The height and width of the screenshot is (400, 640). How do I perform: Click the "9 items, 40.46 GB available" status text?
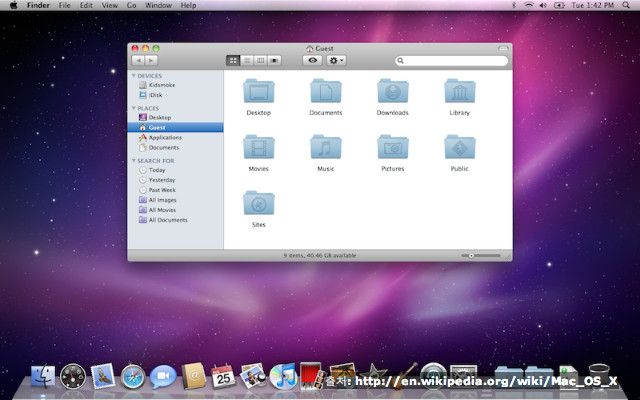click(320, 256)
